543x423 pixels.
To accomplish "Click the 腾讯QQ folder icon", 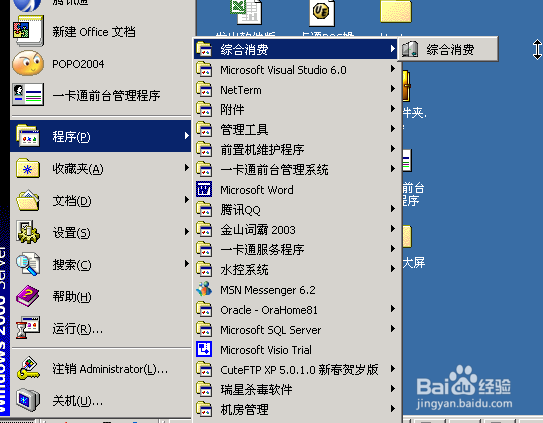I will [x=204, y=209].
